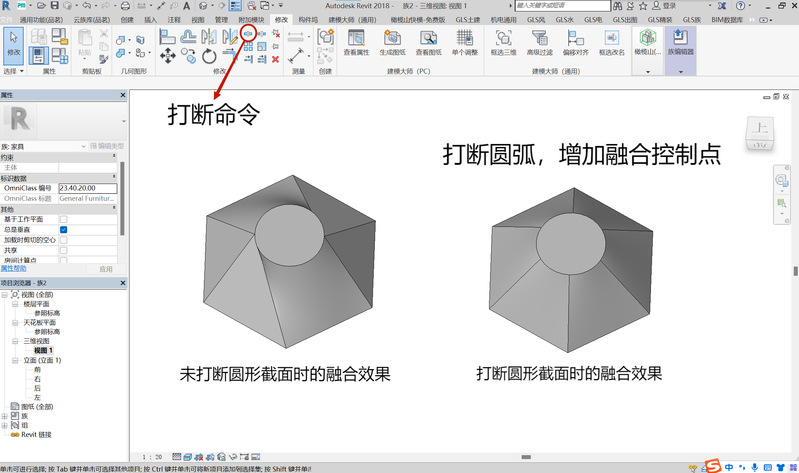Collapse the 楼层平面 tree node

coord(15,305)
